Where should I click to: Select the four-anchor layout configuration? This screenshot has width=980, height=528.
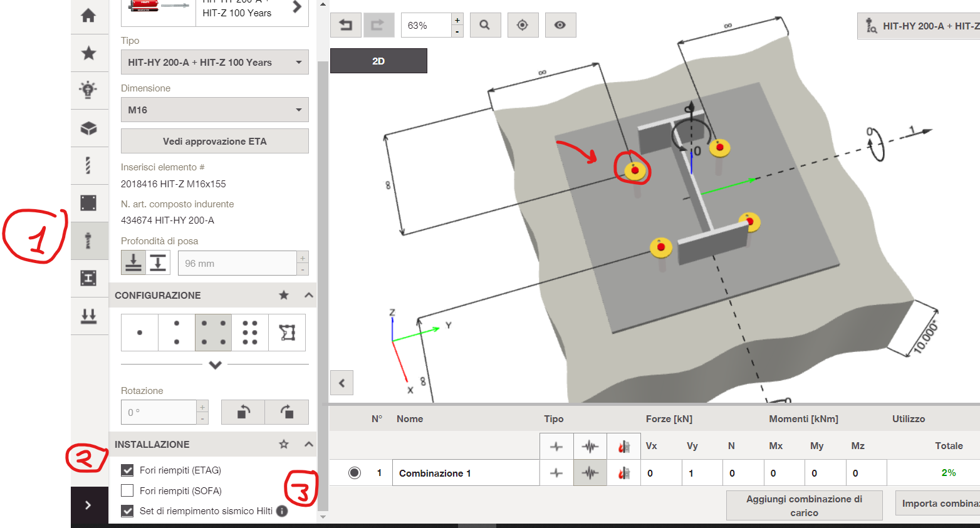click(213, 333)
